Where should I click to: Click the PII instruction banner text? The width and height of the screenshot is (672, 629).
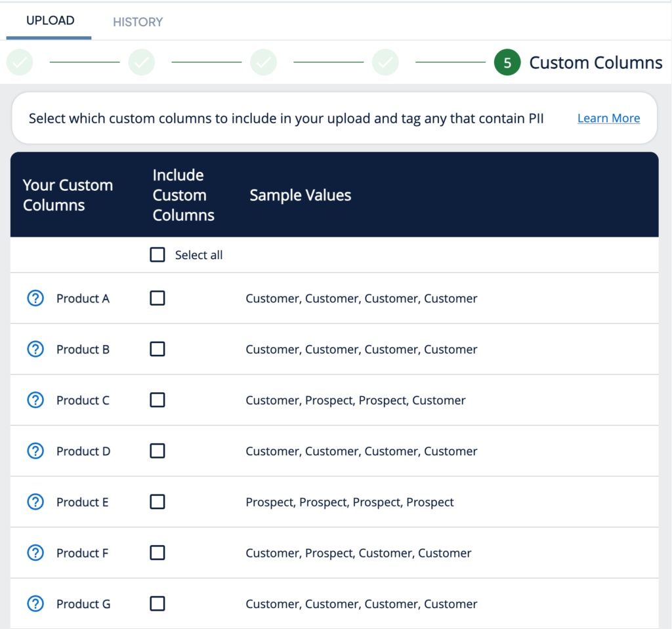point(286,118)
